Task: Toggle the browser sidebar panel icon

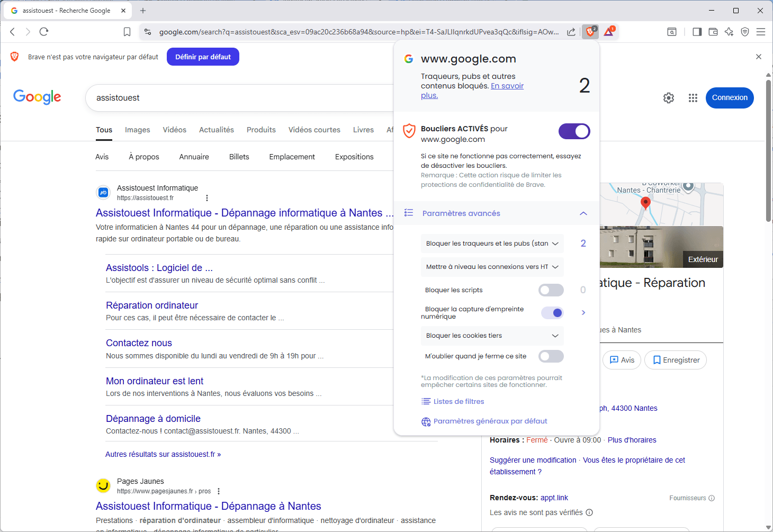Action: 697,32
